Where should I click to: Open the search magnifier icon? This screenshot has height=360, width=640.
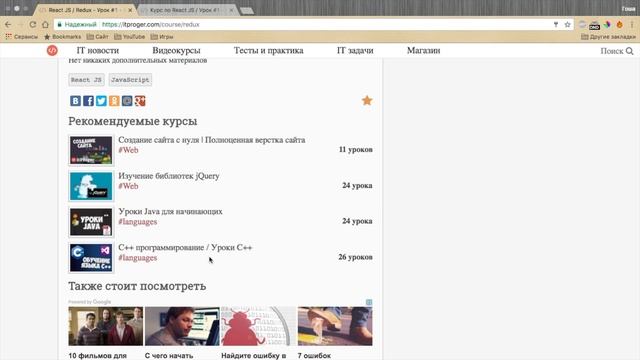pyautogui.click(x=630, y=51)
